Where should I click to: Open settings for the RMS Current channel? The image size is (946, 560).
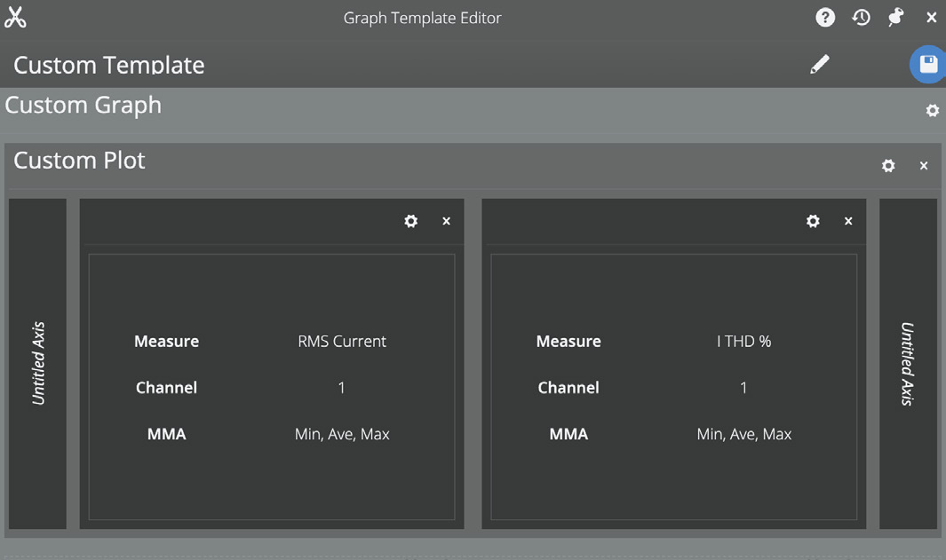coord(410,221)
